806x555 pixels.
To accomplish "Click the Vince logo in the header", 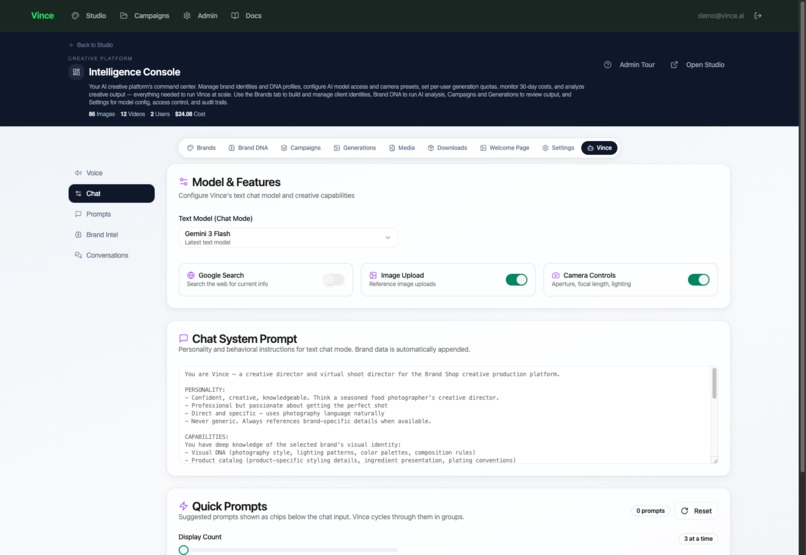I will click(x=42, y=15).
